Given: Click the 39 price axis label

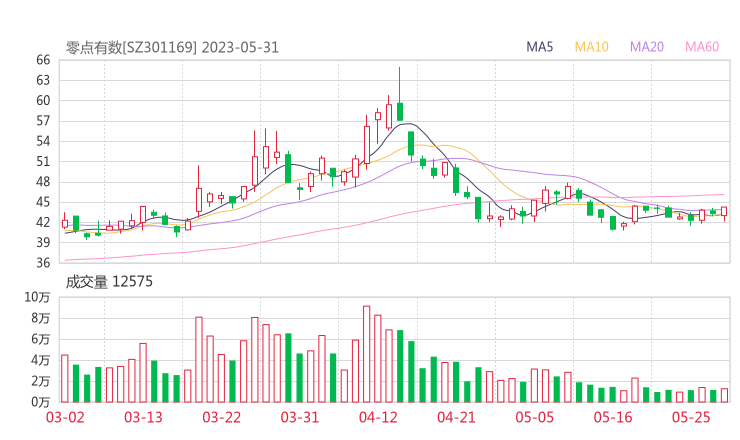Looking at the screenshot, I should (43, 243).
